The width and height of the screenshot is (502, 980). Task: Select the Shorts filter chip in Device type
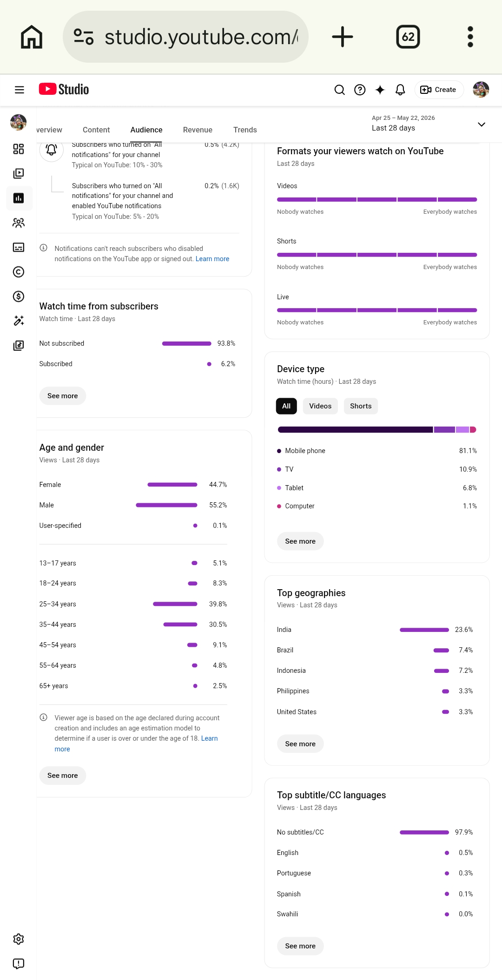(361, 406)
